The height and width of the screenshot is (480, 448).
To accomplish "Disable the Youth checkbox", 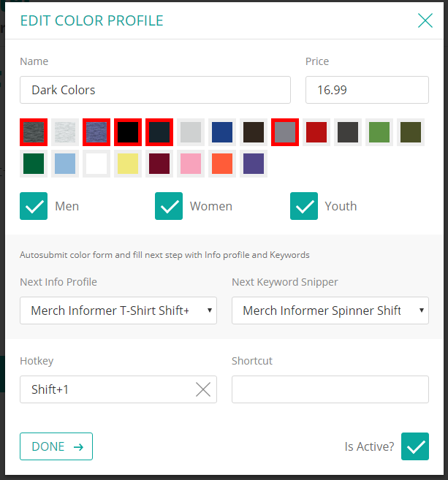I will (x=304, y=206).
